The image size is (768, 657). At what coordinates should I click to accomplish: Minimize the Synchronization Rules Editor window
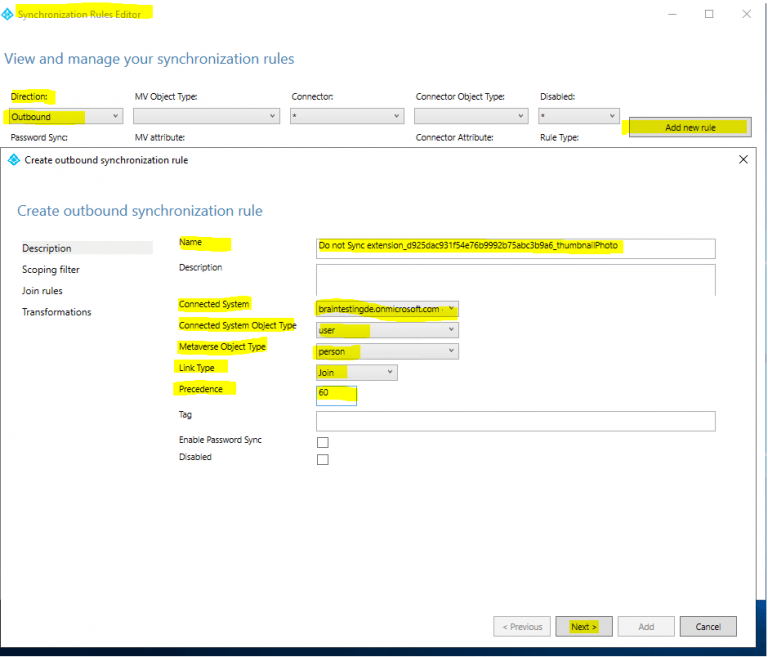(671, 14)
